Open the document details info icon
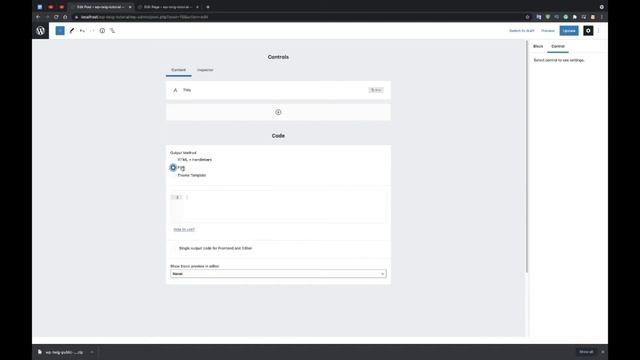Image resolution: width=640 pixels, height=360 pixels. (x=102, y=31)
